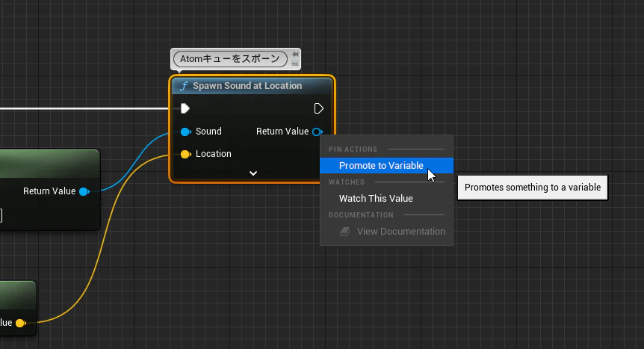Click the Sound input pin
644x349 pixels.
tap(185, 132)
